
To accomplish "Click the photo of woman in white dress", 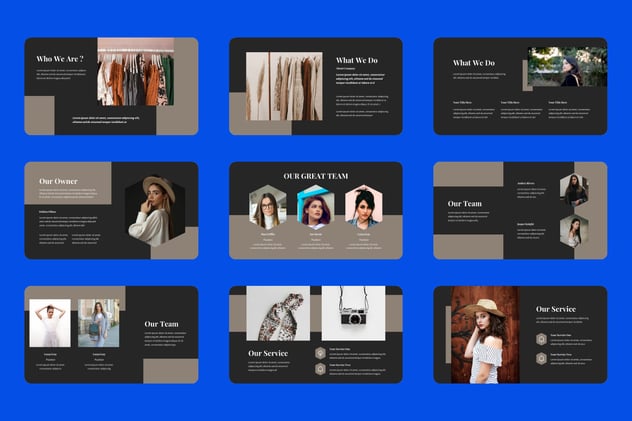I will (50, 323).
